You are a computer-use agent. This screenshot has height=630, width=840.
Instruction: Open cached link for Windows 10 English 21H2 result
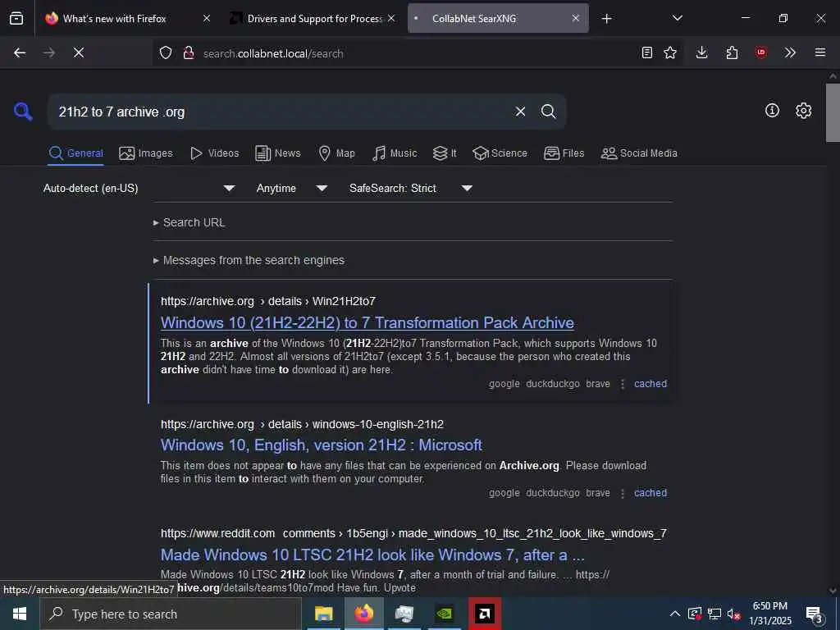tap(651, 493)
